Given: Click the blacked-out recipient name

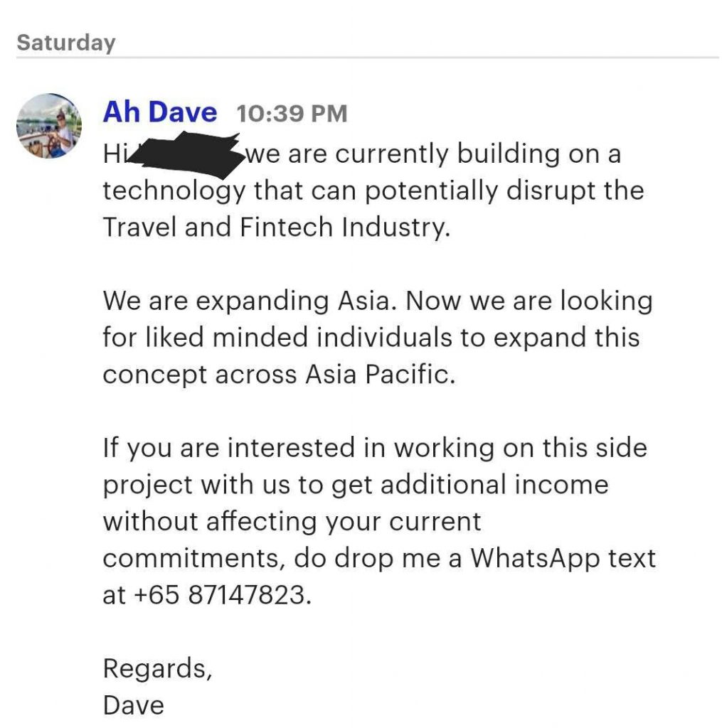Looking at the screenshot, I should (x=186, y=154).
